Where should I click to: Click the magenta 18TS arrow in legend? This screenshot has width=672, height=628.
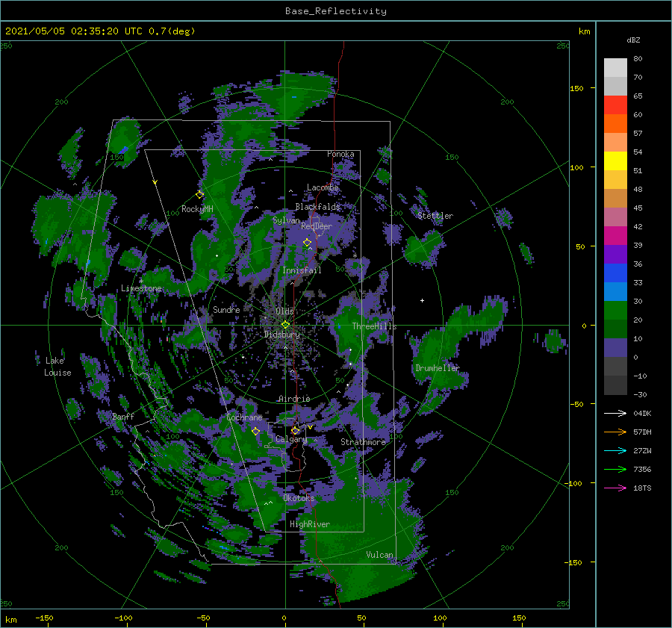pos(615,488)
